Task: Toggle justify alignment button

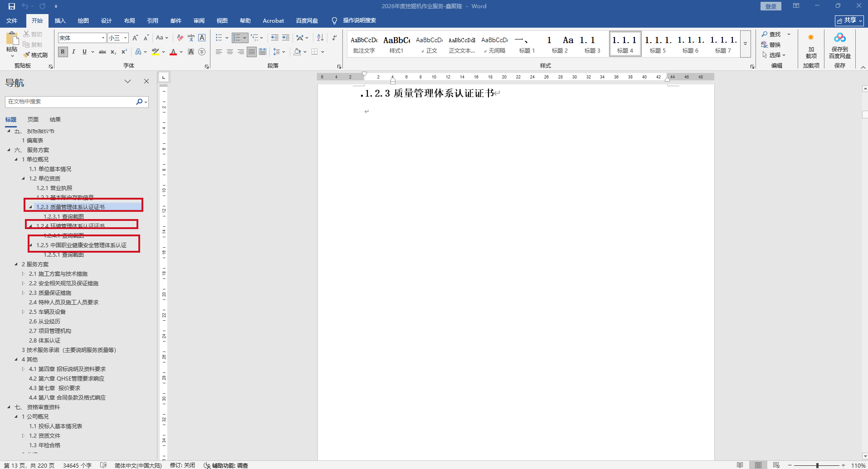Action: click(x=252, y=52)
